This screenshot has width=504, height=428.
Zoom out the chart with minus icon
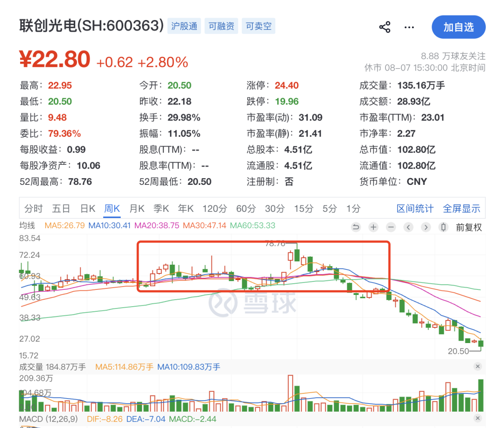(391, 227)
